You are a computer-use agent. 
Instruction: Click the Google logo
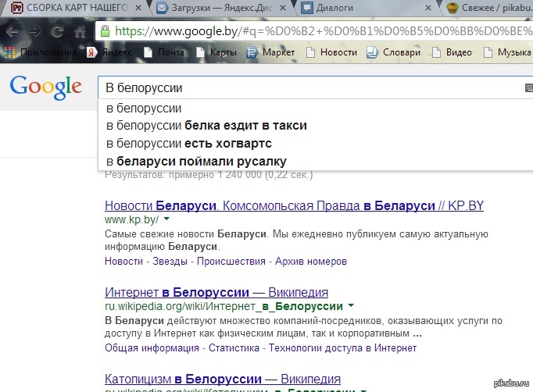(45, 86)
